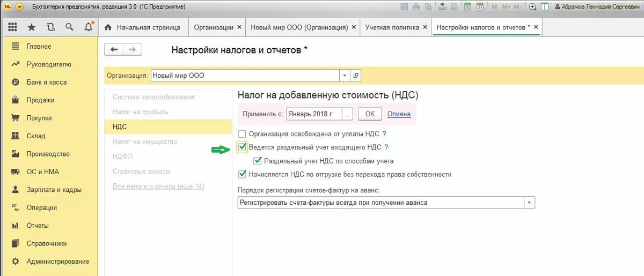Screen dimensions: 644x276
Task: Expand the Организация dropdown arrow
Action: pos(345,76)
